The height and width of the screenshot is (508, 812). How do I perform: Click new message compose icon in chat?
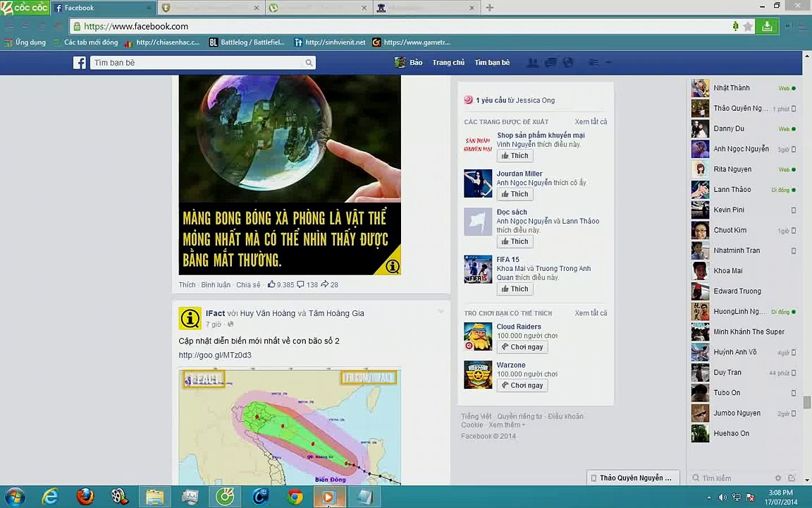(x=792, y=478)
